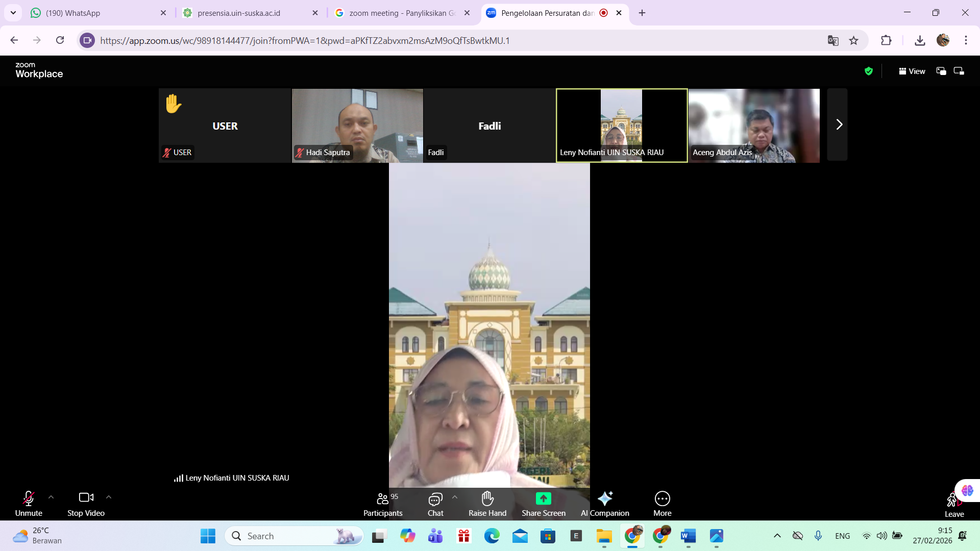980x551 pixels.
Task: Select Aceng Abdul Azis video thumbnail
Action: coord(754,126)
